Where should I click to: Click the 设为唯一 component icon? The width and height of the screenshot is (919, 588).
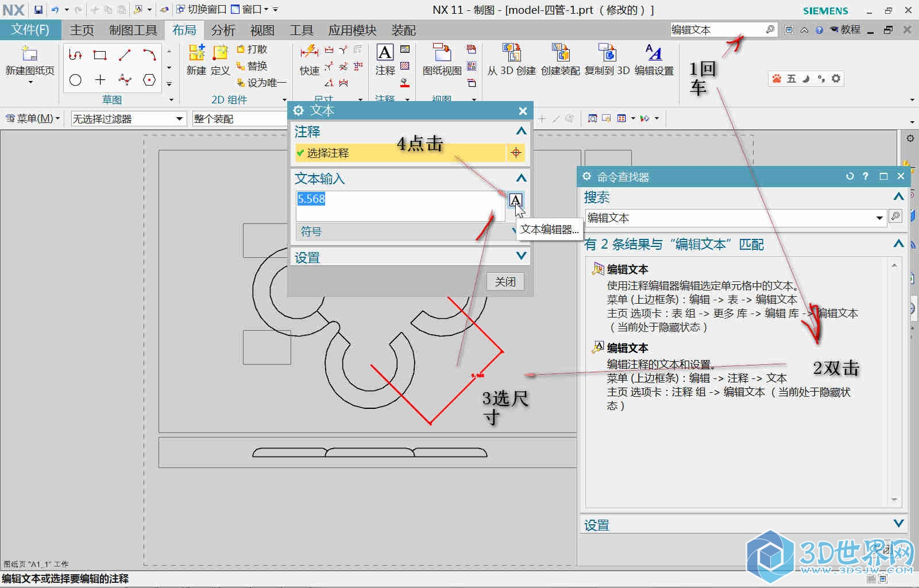point(241,83)
